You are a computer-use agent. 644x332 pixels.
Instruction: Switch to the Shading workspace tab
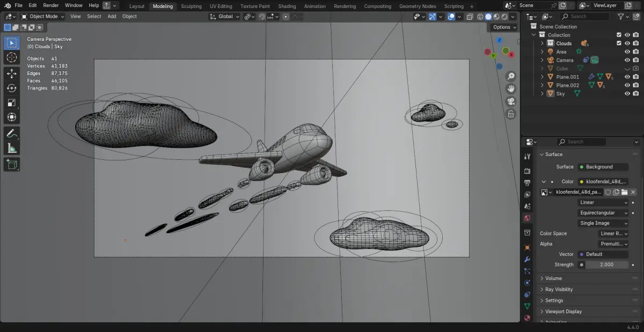tap(287, 6)
